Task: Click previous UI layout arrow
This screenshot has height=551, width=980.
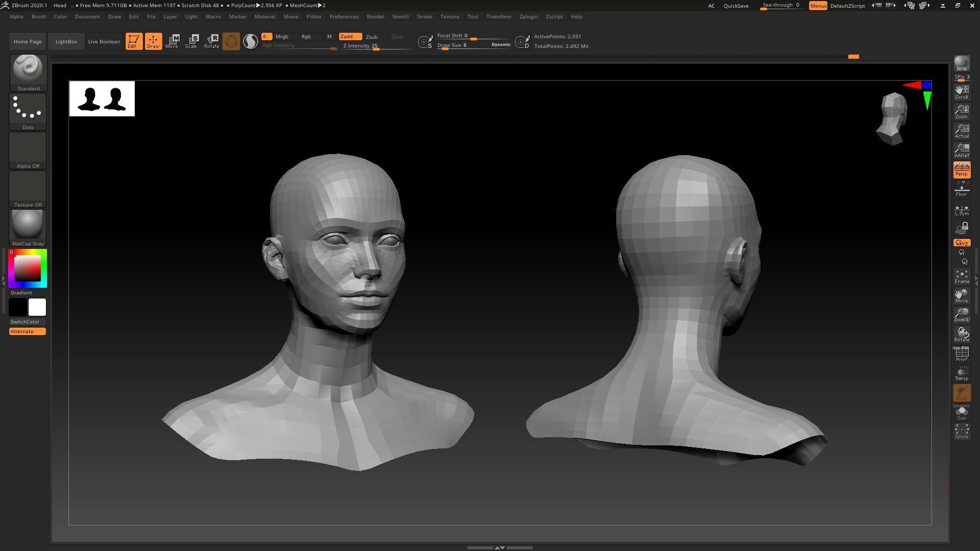Action: point(877,6)
